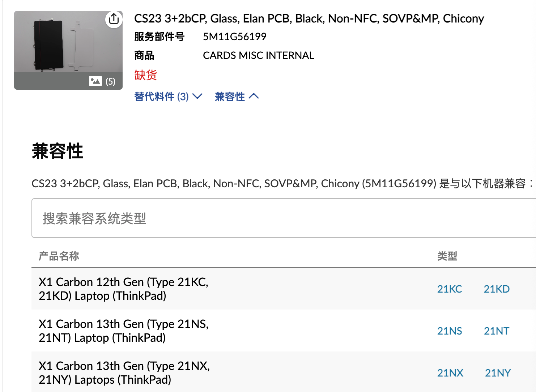536x392 pixels.
Task: Click the part number 5M11G56199 next to 服务部件号
Action: pos(234,37)
